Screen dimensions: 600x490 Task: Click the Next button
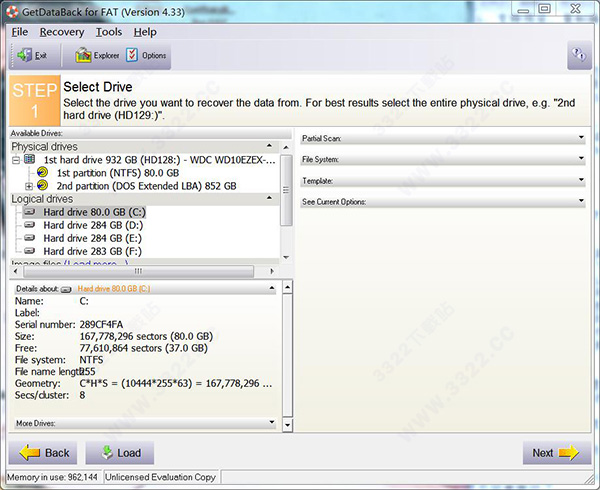point(557,453)
